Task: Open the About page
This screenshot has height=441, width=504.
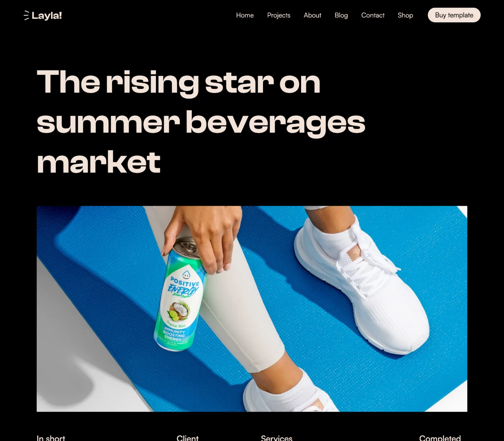Action: 312,15
